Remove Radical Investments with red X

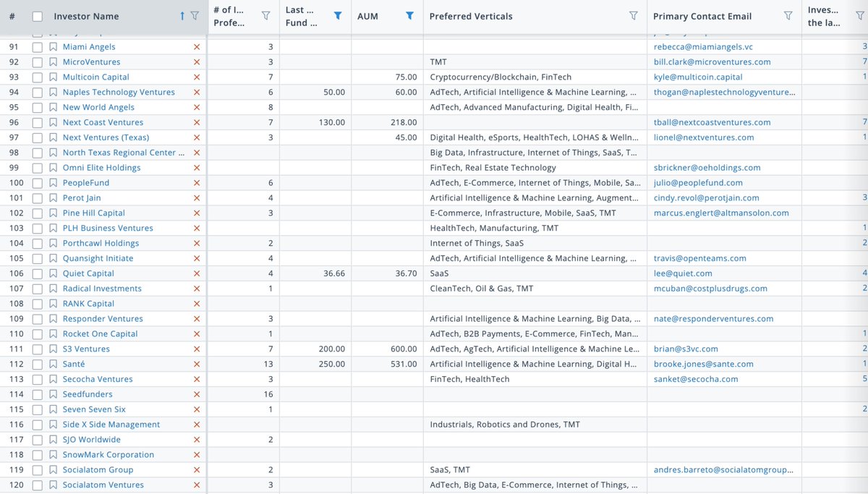tap(197, 289)
